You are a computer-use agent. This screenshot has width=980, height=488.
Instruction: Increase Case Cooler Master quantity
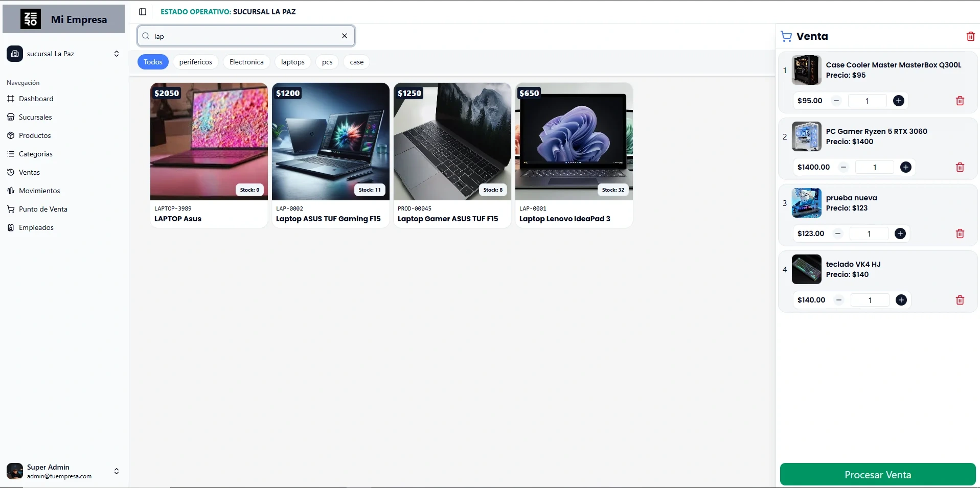coord(898,101)
